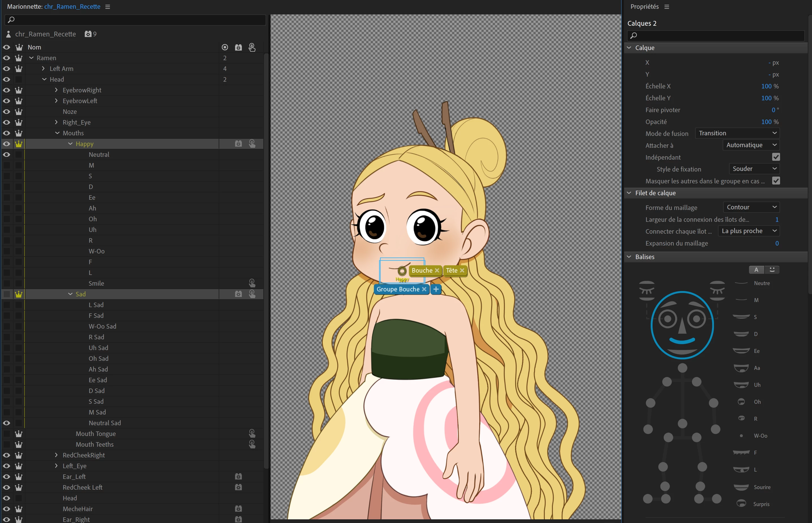Click the behavior icon on Ear_Left layer

click(x=238, y=476)
